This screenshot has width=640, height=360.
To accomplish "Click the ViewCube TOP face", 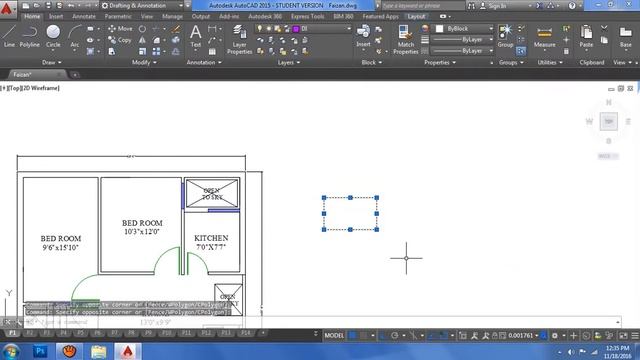I will tap(608, 122).
